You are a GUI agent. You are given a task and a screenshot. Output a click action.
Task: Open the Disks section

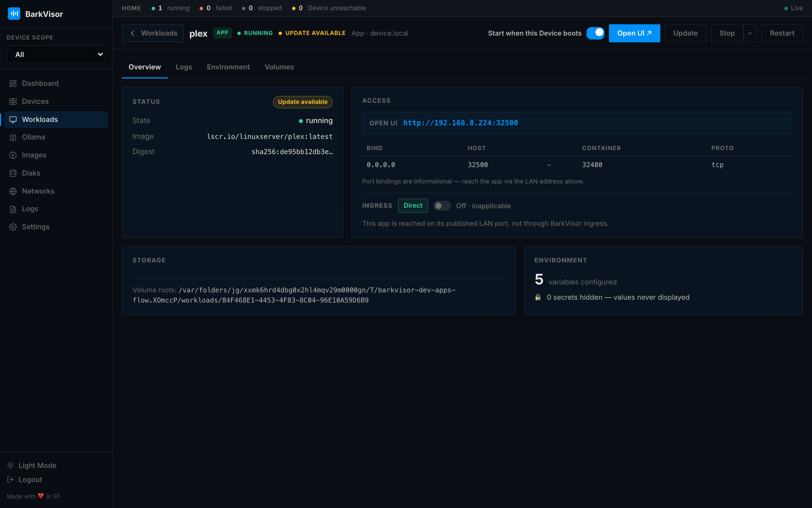pyautogui.click(x=56, y=173)
